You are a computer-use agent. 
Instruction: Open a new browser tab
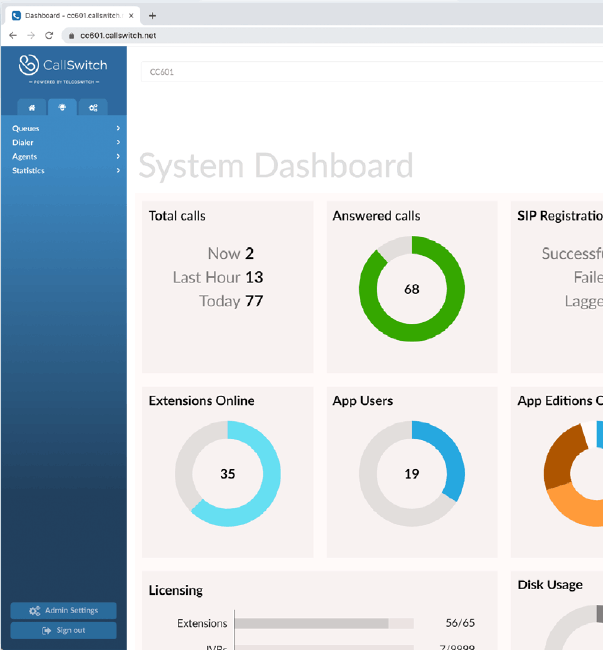[x=153, y=15]
